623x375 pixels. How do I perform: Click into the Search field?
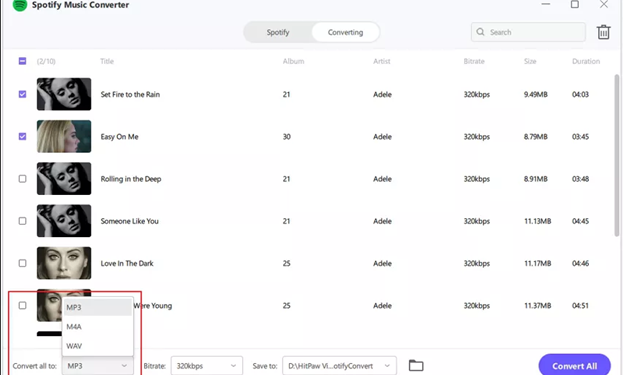point(528,32)
